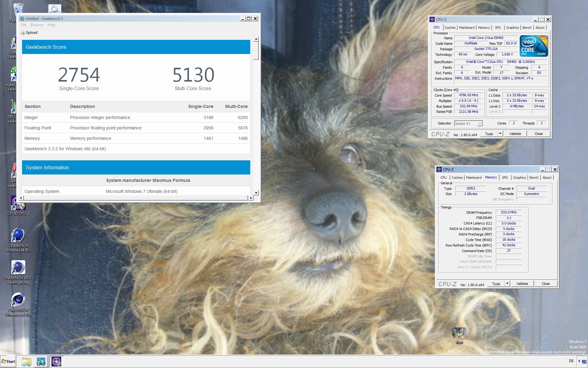
Task: Click Tools button in lower CPU-Z
Action: point(496,284)
